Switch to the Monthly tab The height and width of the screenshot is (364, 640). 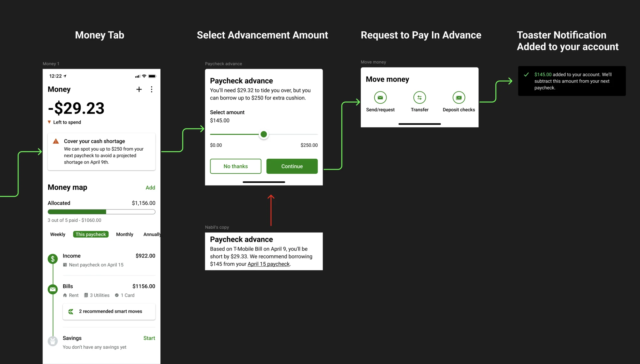[125, 234]
